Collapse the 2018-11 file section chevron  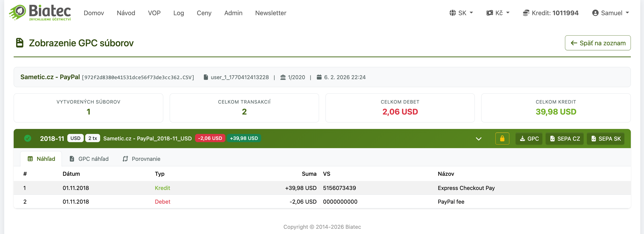coord(479,139)
